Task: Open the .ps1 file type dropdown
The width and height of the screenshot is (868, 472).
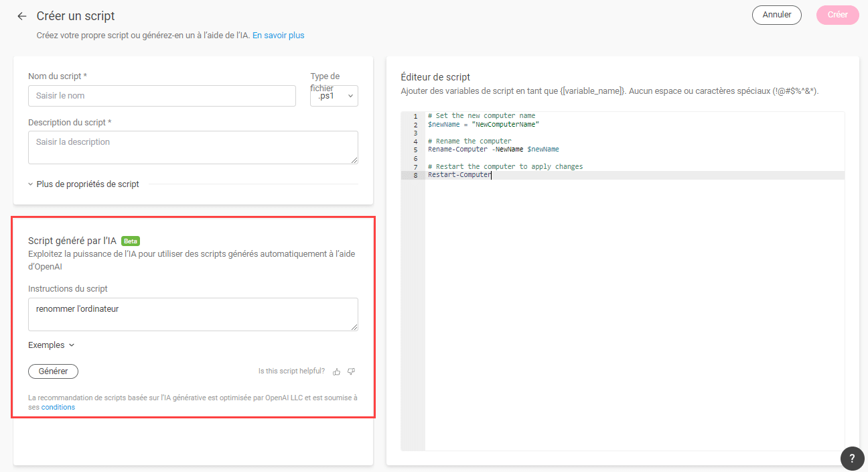Action: (x=334, y=96)
